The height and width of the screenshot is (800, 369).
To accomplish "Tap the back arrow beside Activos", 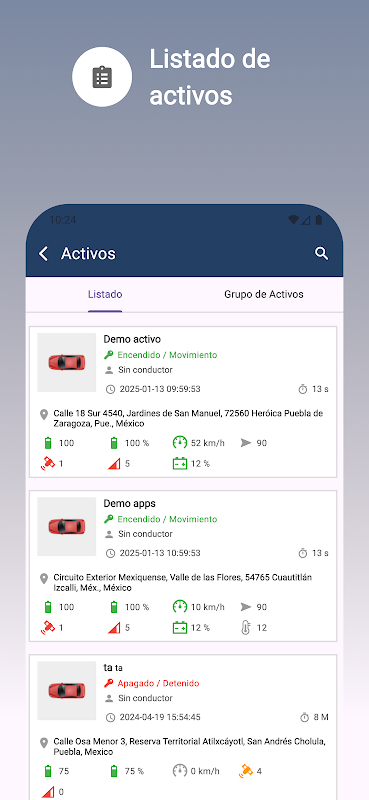I will tap(44, 254).
